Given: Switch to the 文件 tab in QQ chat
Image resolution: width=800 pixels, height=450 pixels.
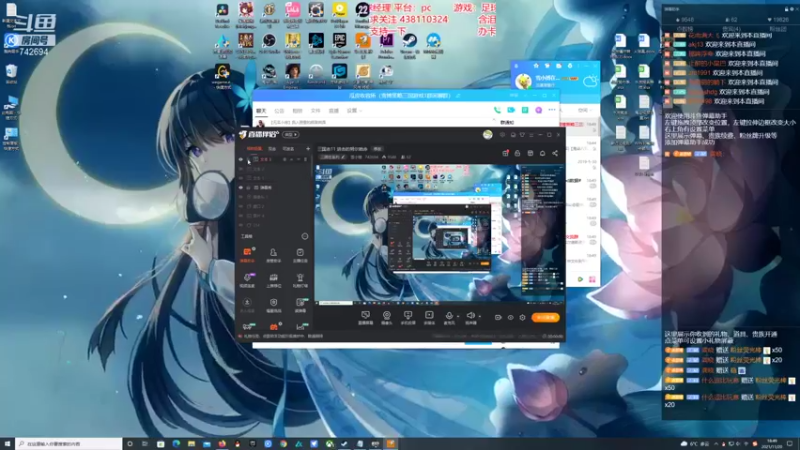Looking at the screenshot, I should click(315, 111).
